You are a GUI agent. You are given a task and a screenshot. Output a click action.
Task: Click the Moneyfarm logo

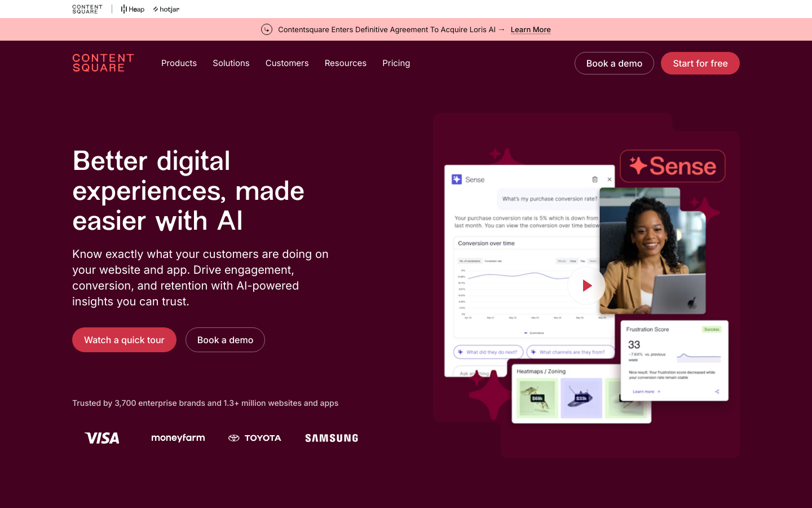(x=178, y=438)
